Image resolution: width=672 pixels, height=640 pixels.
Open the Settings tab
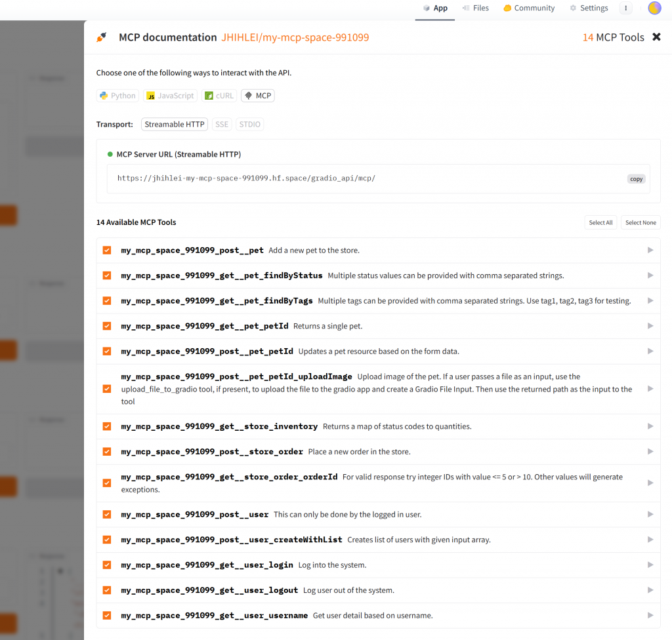pos(589,8)
